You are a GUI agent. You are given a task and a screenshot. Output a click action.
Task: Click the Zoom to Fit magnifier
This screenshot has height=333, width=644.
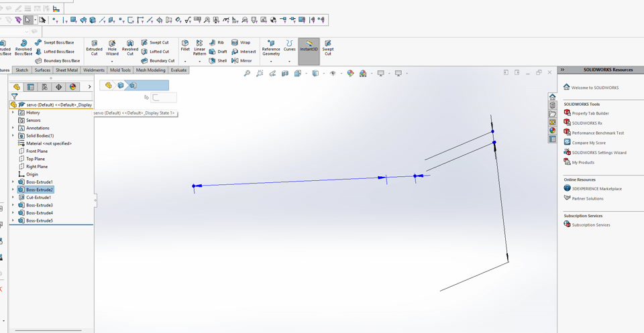pyautogui.click(x=247, y=74)
